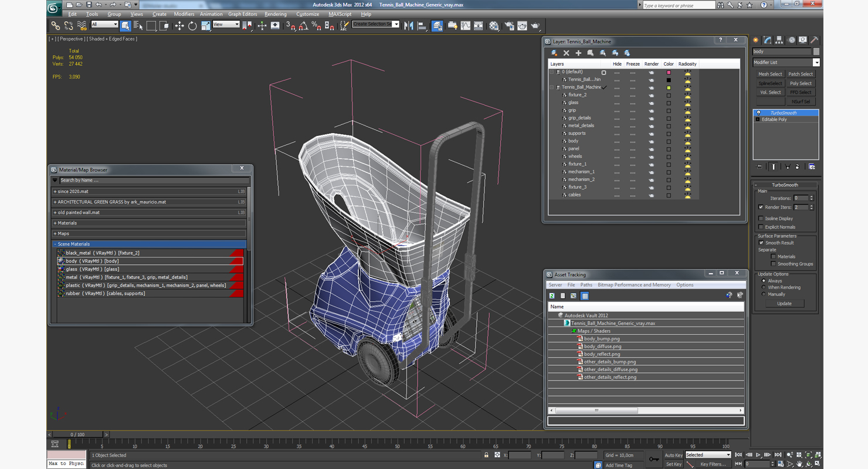Open the Hierarchy tab in command panel
The height and width of the screenshot is (469, 868).
(x=779, y=40)
